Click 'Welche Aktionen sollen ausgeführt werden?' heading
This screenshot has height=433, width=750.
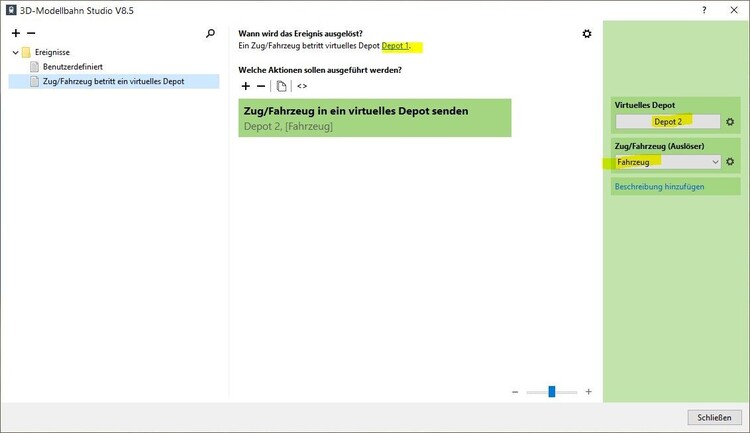320,70
